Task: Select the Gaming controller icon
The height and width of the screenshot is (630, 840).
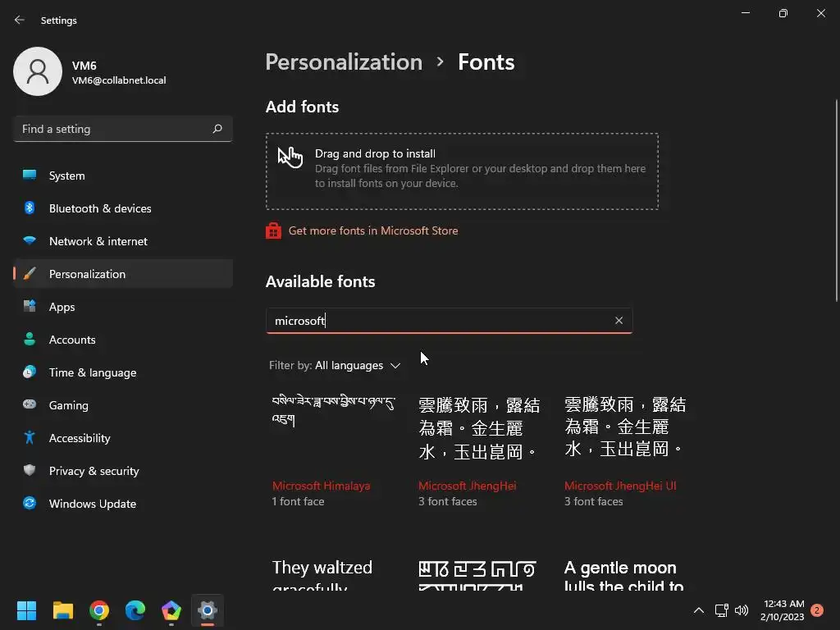Action: point(30,404)
